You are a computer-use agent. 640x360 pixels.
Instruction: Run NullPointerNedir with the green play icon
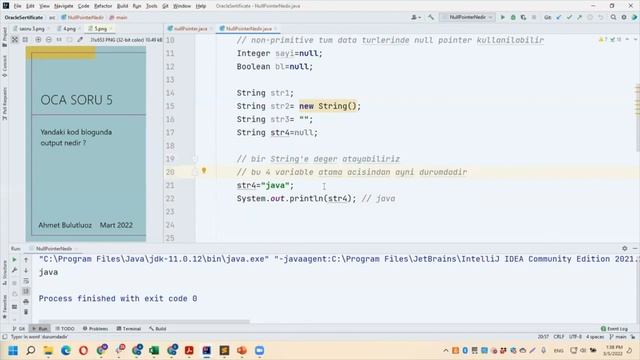[502, 17]
